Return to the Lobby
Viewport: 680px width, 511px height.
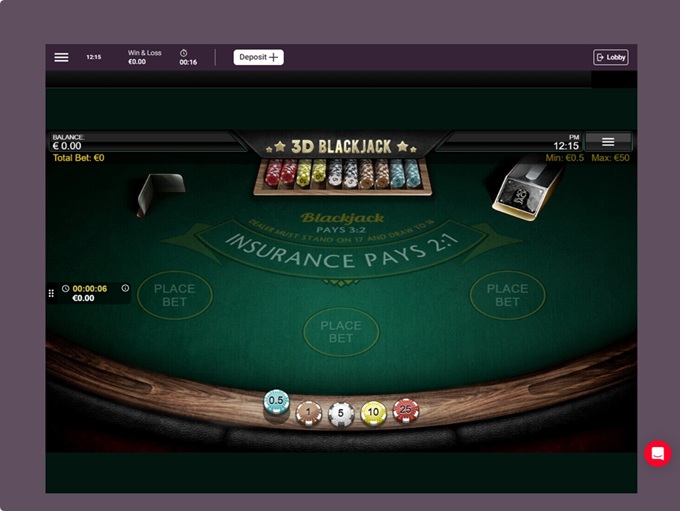pyautogui.click(x=611, y=57)
